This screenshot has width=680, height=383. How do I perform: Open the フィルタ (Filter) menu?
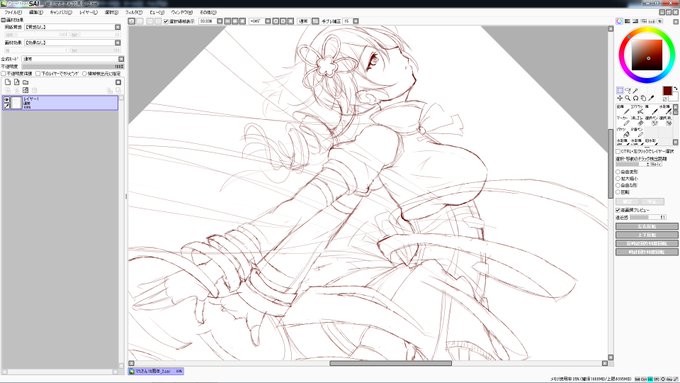tap(134, 13)
